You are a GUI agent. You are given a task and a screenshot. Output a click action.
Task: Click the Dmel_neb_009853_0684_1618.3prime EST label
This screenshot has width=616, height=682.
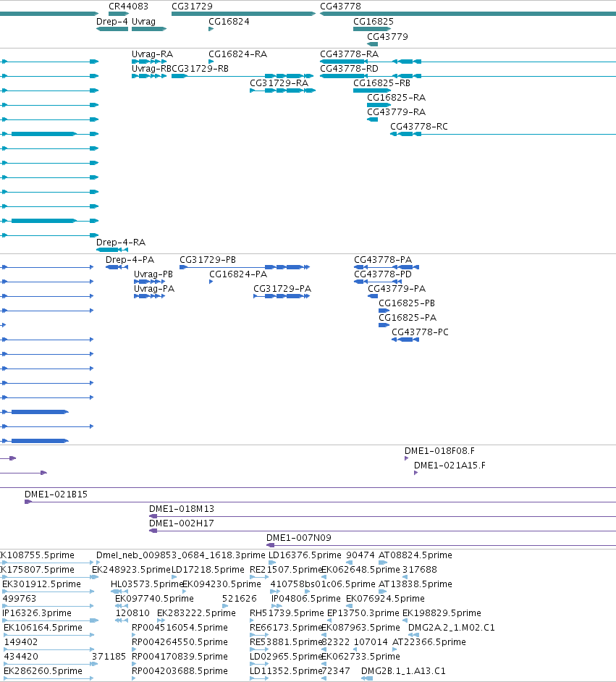click(181, 555)
